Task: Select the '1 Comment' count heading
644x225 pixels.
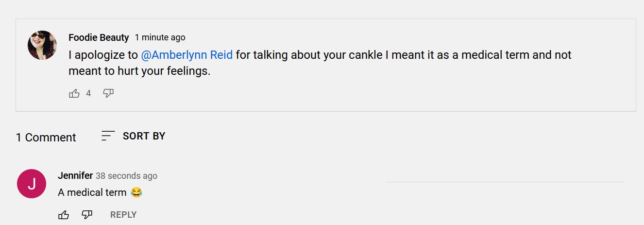Action: click(x=46, y=138)
